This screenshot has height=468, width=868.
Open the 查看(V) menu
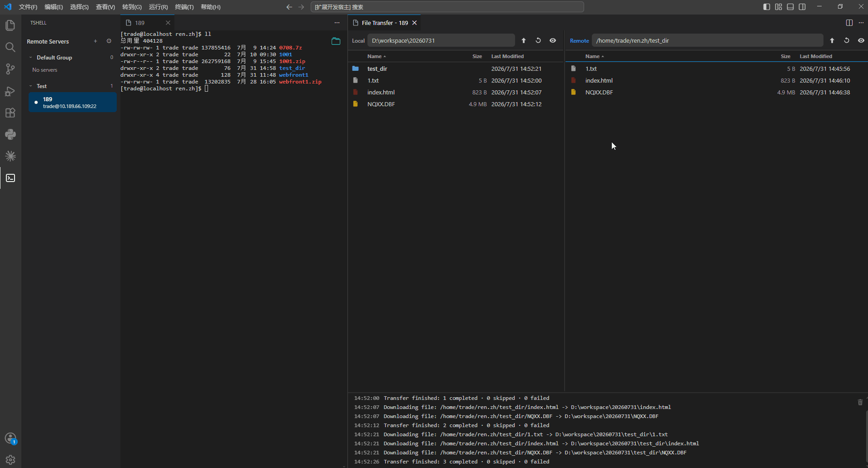(105, 7)
